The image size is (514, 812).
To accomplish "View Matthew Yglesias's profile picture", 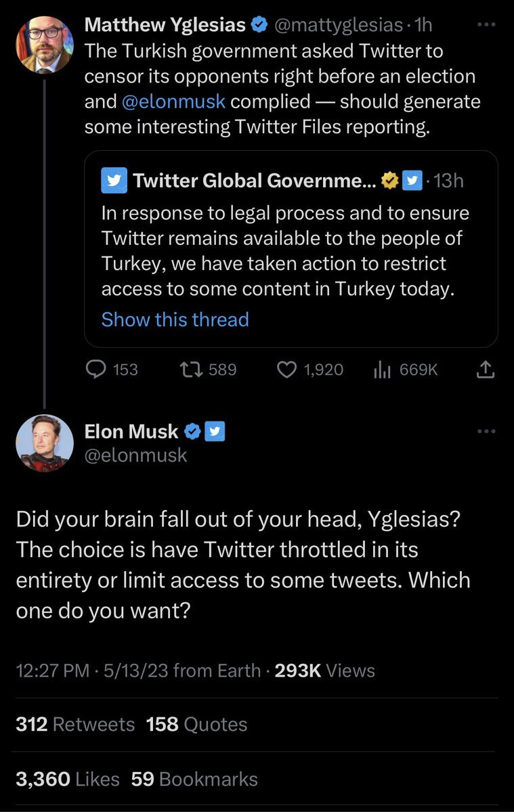I will 44,45.
